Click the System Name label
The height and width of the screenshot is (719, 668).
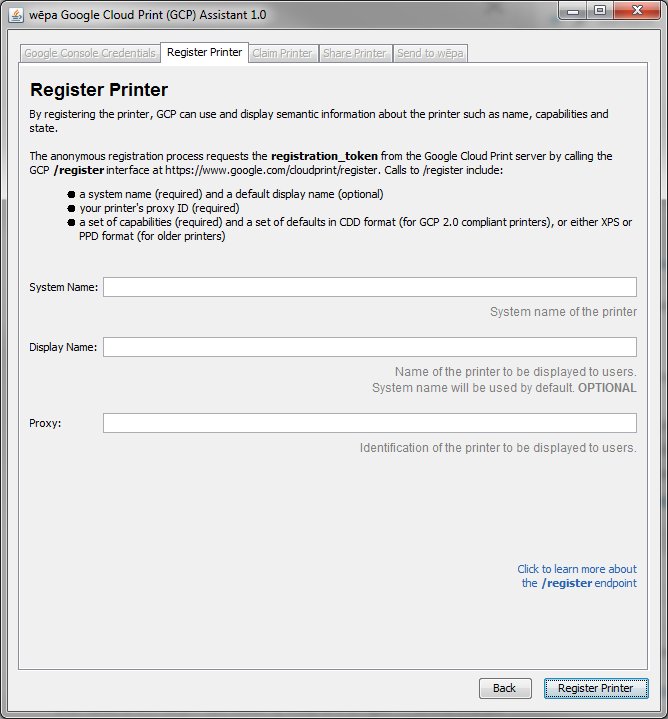click(64, 287)
